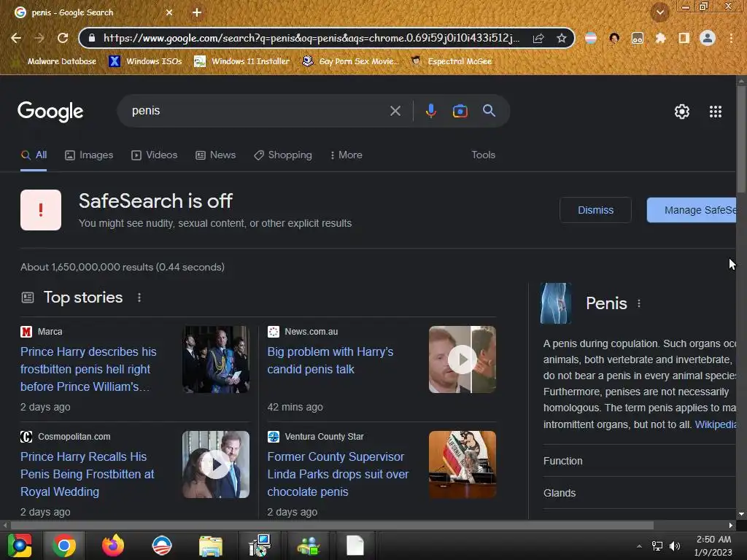This screenshot has height=560, width=747.
Task: Open the Malware Database bookmark
Action: [55, 61]
